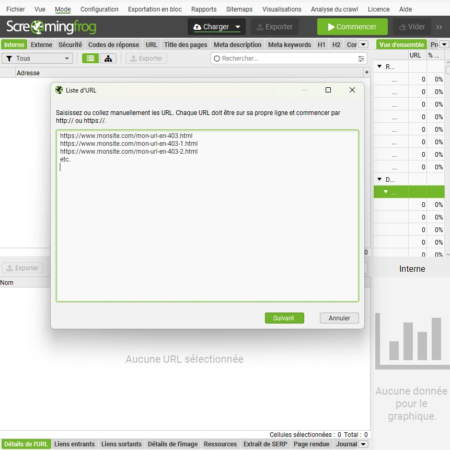Switch to Détails de l'image tab
Image resolution: width=450 pixels, height=450 pixels.
pyautogui.click(x=173, y=444)
